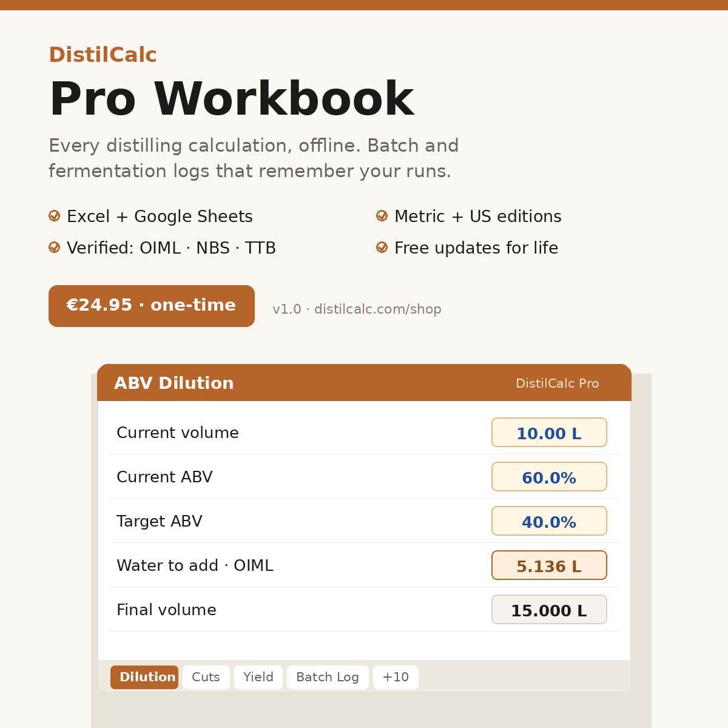The height and width of the screenshot is (728, 728).
Task: Click the 'Free updates for life' text
Action: 476,248
